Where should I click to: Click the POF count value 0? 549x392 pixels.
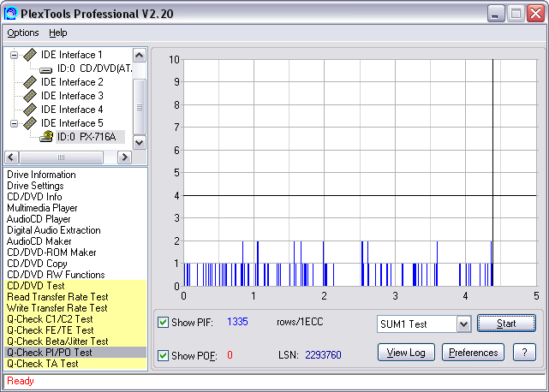tap(230, 355)
